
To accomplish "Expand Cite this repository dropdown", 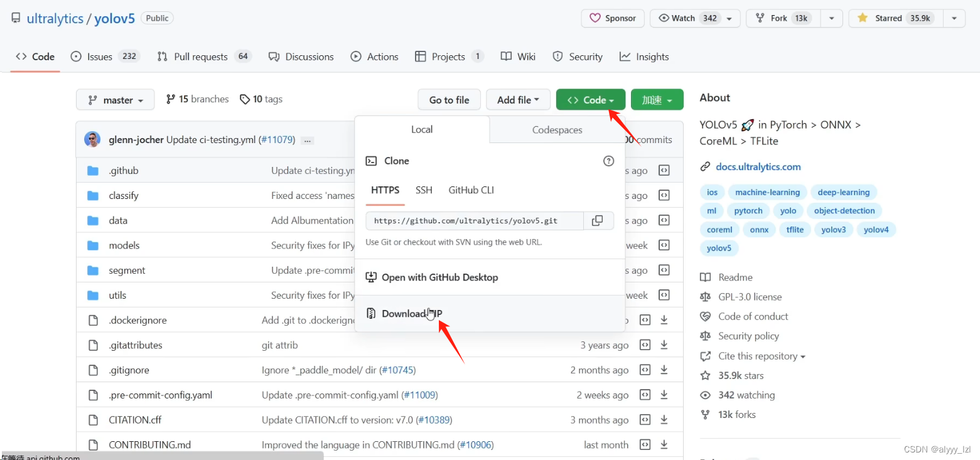I will (x=761, y=356).
